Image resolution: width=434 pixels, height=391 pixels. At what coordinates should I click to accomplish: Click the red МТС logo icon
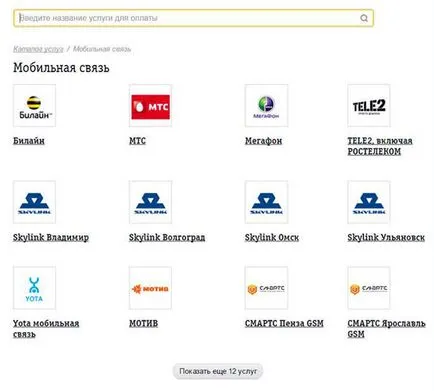[x=150, y=106]
